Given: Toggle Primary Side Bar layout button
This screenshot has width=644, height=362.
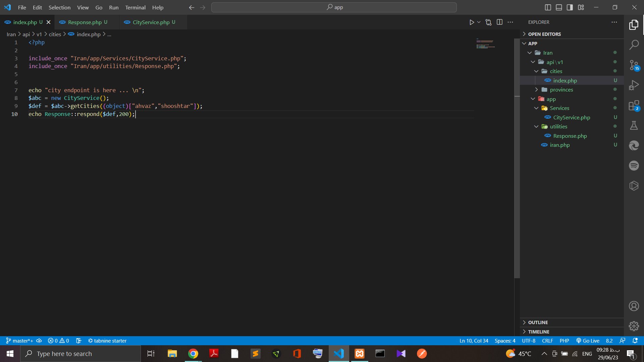Looking at the screenshot, I should click(548, 7).
